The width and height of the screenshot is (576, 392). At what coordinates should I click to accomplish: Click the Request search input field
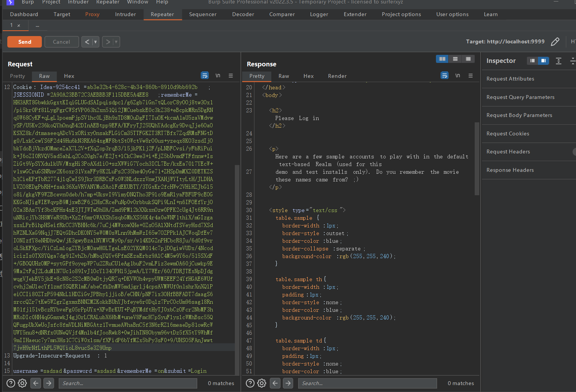pos(128,383)
